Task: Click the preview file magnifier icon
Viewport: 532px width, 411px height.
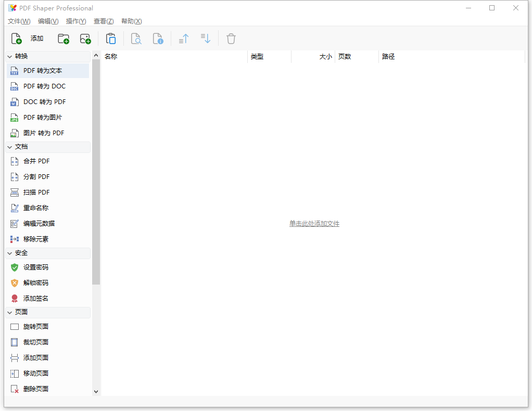Action: (136, 38)
